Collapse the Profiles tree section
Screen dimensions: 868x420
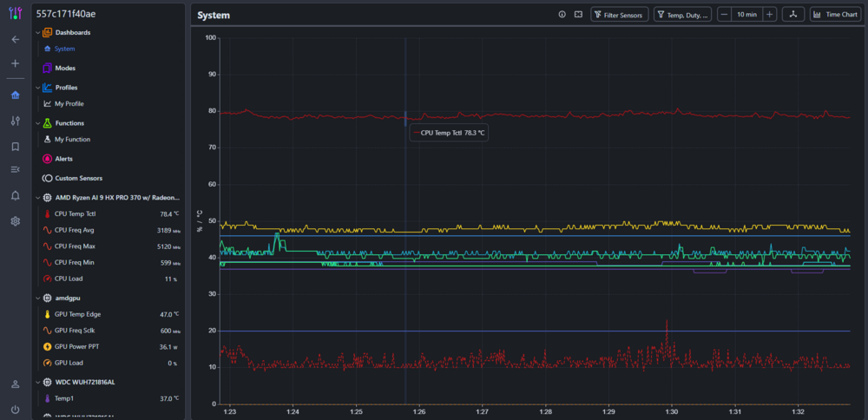pos(37,88)
